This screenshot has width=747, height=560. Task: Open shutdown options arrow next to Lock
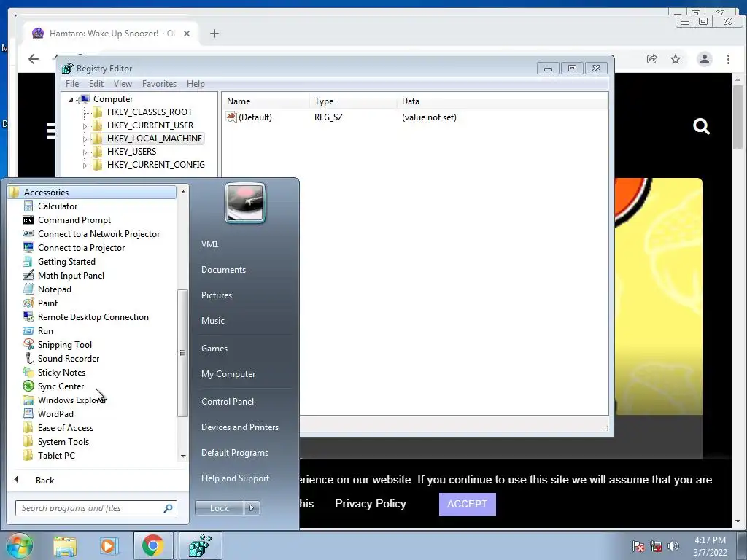(252, 508)
